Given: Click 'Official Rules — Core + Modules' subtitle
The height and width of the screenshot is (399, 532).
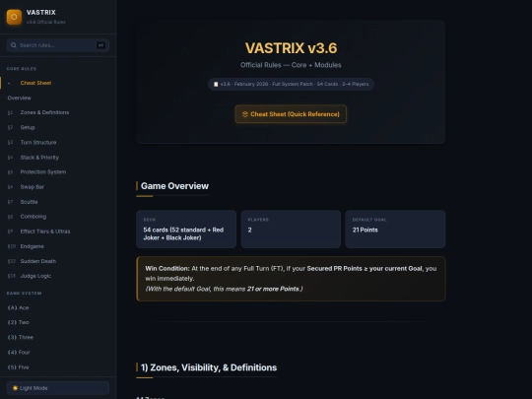Looking at the screenshot, I should point(291,65).
